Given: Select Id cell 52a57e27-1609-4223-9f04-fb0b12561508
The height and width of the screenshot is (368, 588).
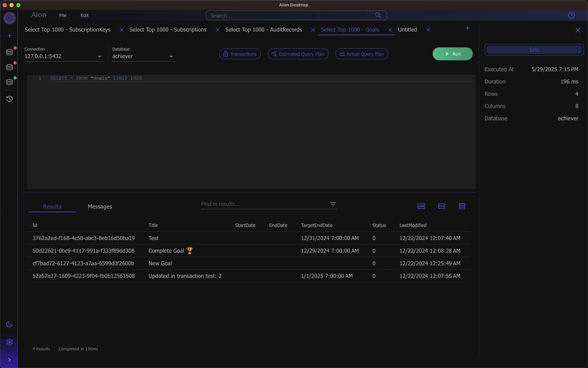Looking at the screenshot, I should tap(84, 276).
